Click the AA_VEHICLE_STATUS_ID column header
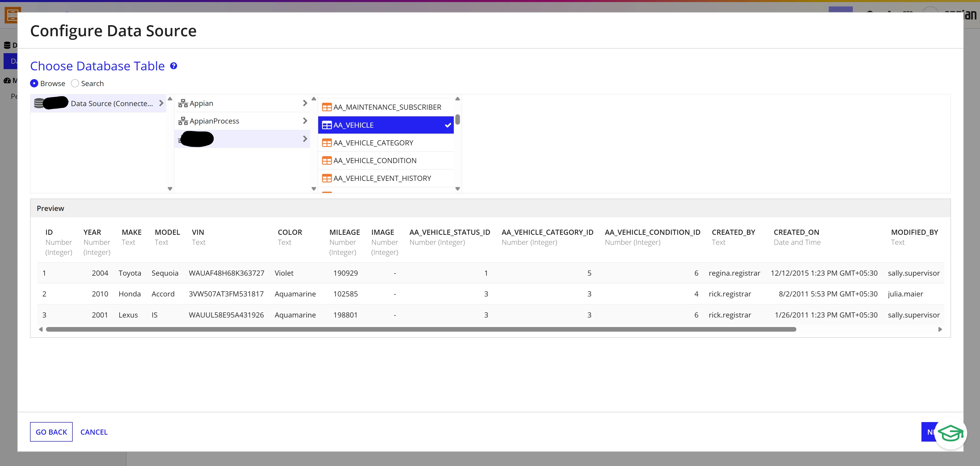Screen dimensions: 980x466 [450, 232]
